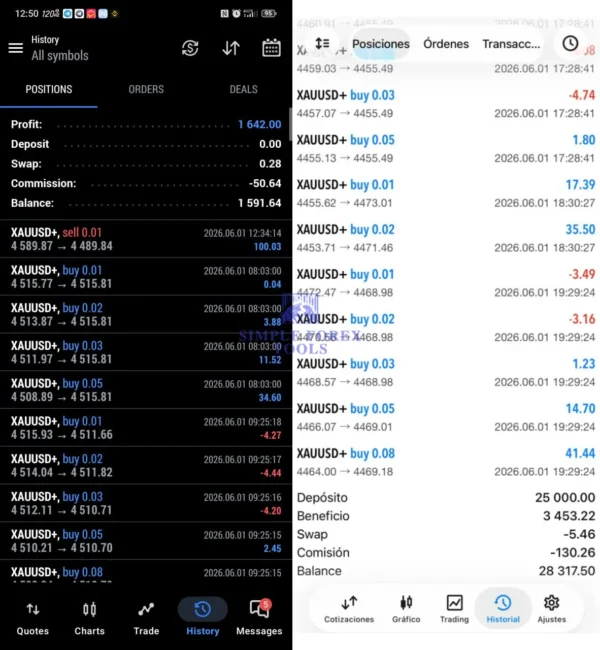This screenshot has height=650, width=600.
Task: Open Cotizaciones in light bottom bar
Action: coord(349,609)
